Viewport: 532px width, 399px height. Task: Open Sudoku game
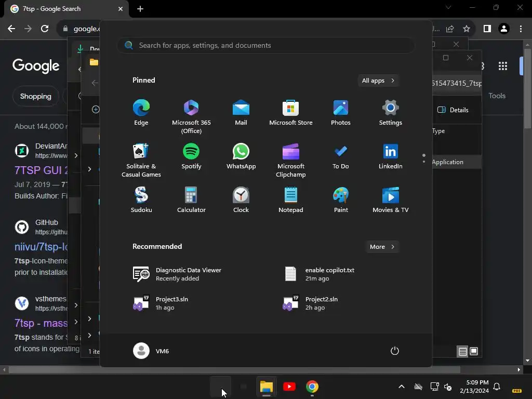click(x=141, y=200)
